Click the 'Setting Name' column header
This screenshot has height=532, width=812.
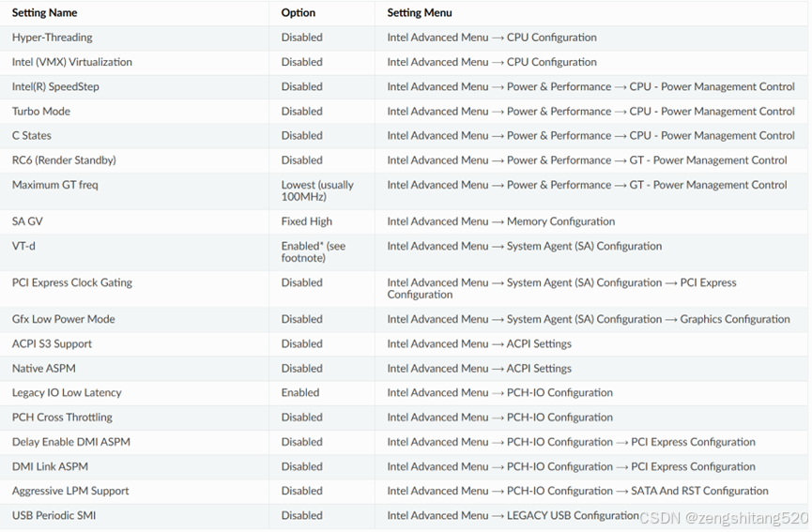click(44, 13)
